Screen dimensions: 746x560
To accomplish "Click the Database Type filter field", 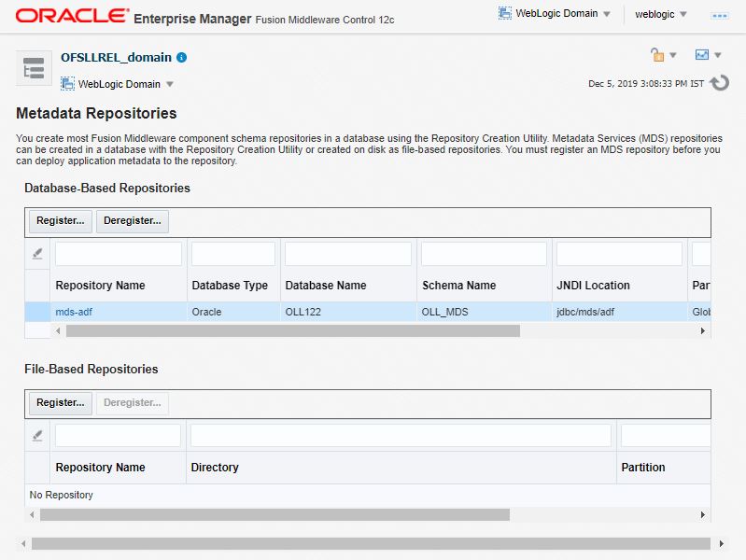I will pyautogui.click(x=233, y=254).
